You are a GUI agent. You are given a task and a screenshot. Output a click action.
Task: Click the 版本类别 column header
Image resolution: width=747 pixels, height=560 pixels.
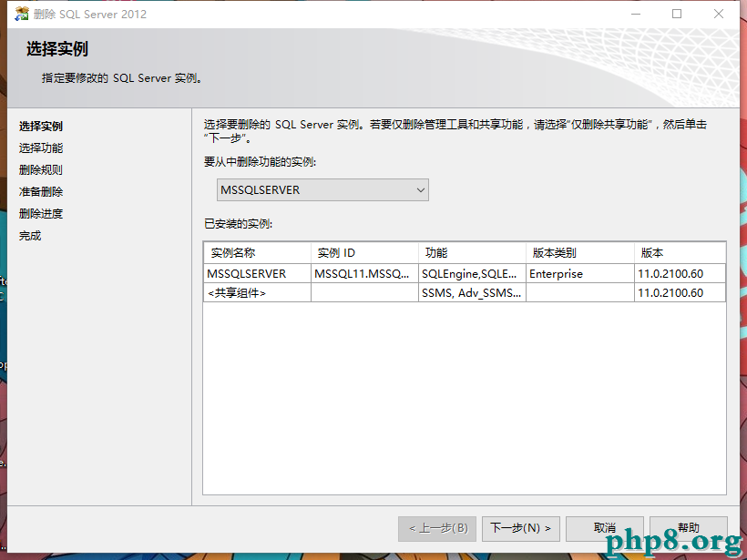click(580, 253)
